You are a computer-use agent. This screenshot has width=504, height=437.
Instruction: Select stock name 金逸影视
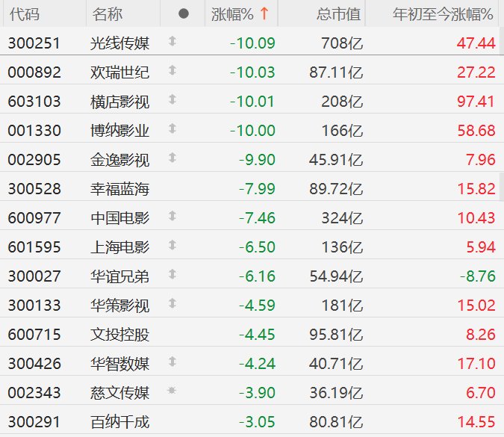119,160
